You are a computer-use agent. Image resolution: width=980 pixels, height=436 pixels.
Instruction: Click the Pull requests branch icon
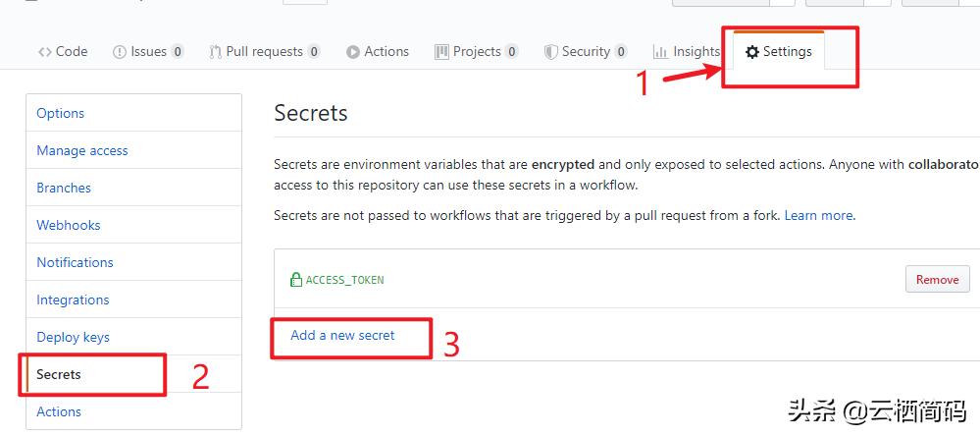[x=215, y=52]
